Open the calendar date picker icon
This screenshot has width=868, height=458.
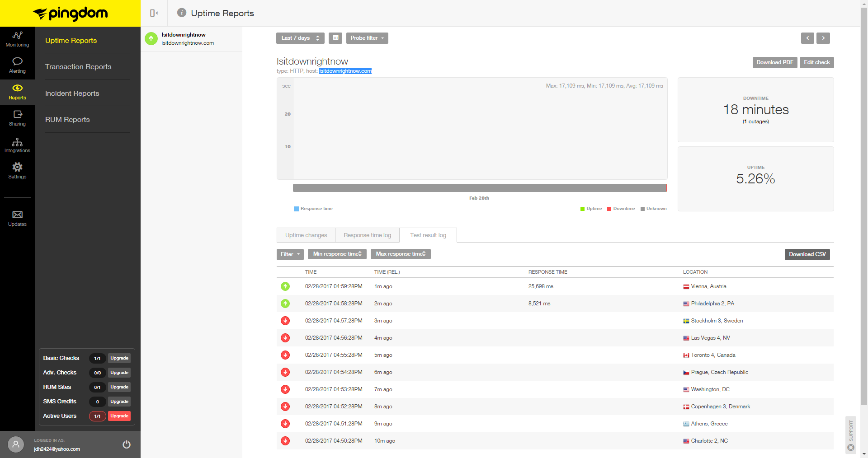pyautogui.click(x=335, y=38)
